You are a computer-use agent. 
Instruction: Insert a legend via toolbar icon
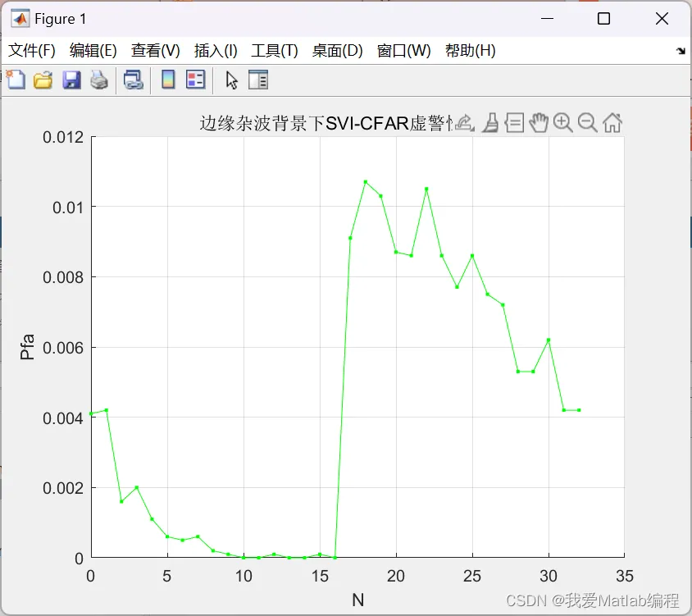[x=195, y=80]
